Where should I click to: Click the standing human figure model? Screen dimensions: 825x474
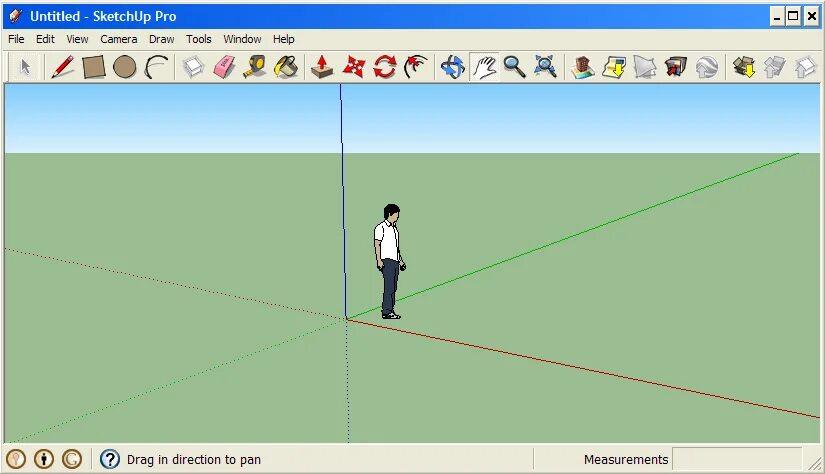[x=390, y=261]
